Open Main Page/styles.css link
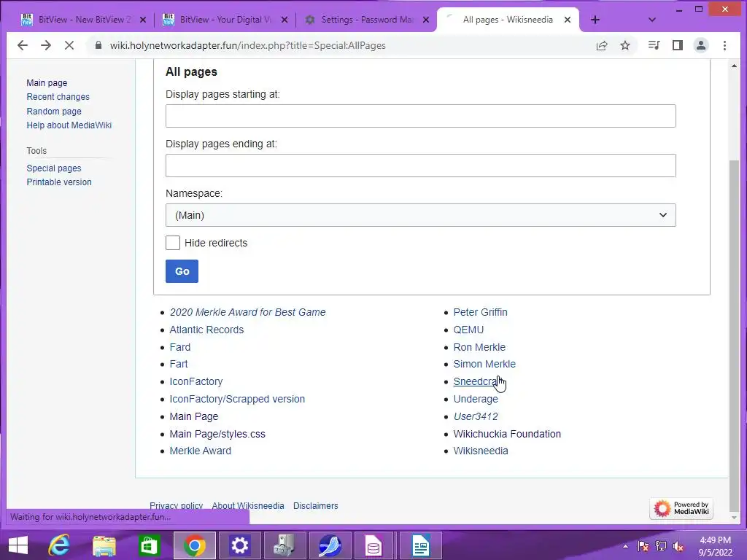 pos(217,434)
